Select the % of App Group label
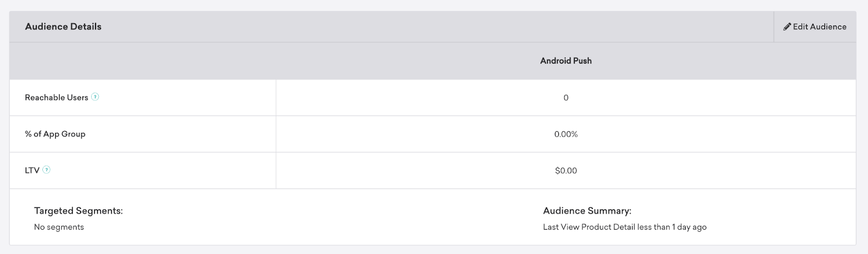Viewport: 868px width, 254px height. 55,134
